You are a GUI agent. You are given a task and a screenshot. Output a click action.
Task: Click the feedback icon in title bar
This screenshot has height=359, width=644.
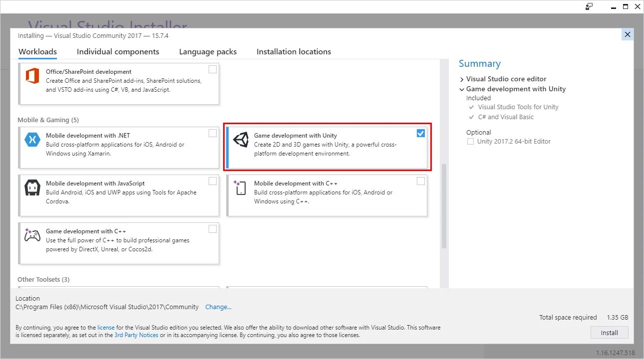tap(590, 6)
